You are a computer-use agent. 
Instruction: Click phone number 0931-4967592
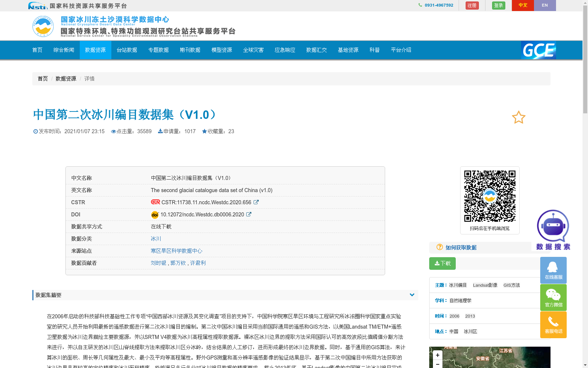439,5
